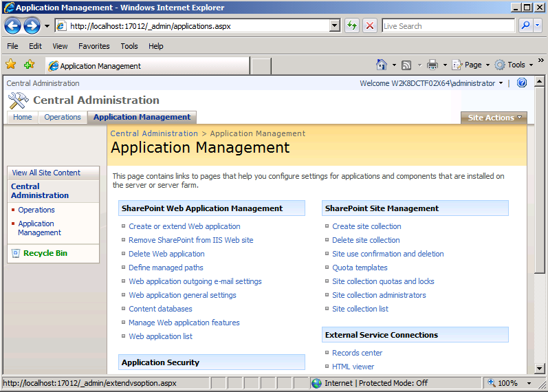Open Site collection quotas and locks
Screen dimensions: 548x392
(383, 281)
